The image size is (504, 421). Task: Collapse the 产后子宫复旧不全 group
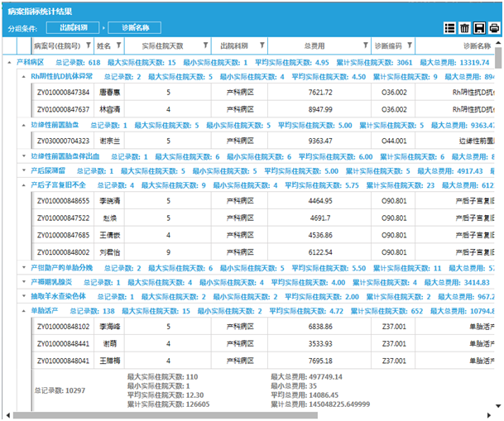pyautogui.click(x=24, y=185)
